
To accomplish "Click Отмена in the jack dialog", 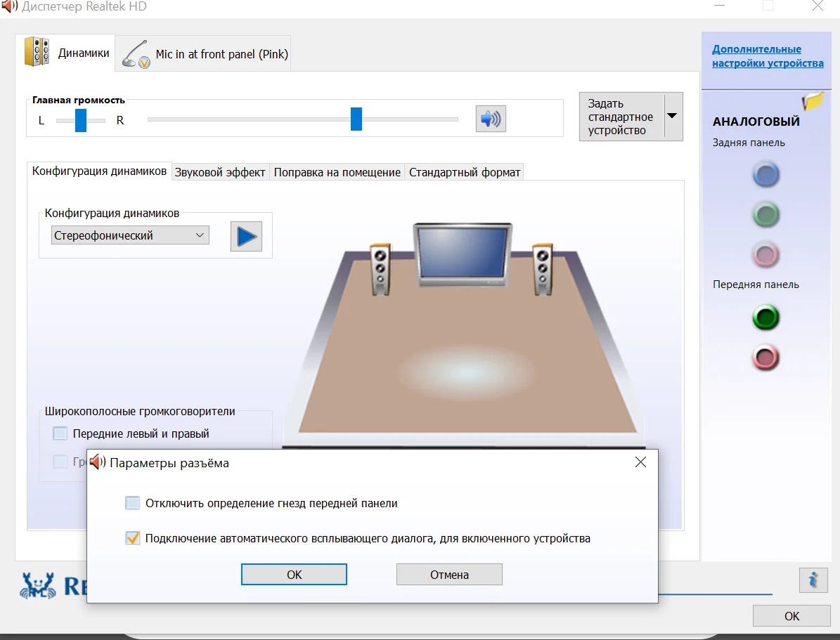I will 449,574.
